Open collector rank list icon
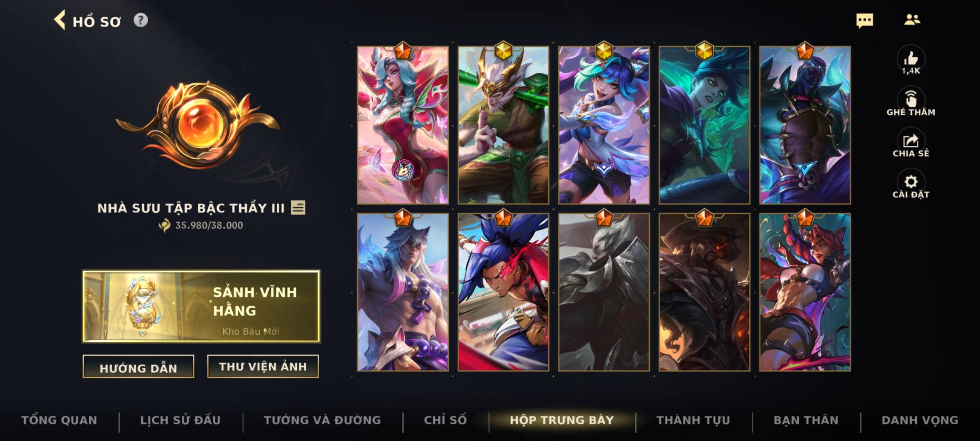The height and width of the screenshot is (441, 980). [x=298, y=208]
